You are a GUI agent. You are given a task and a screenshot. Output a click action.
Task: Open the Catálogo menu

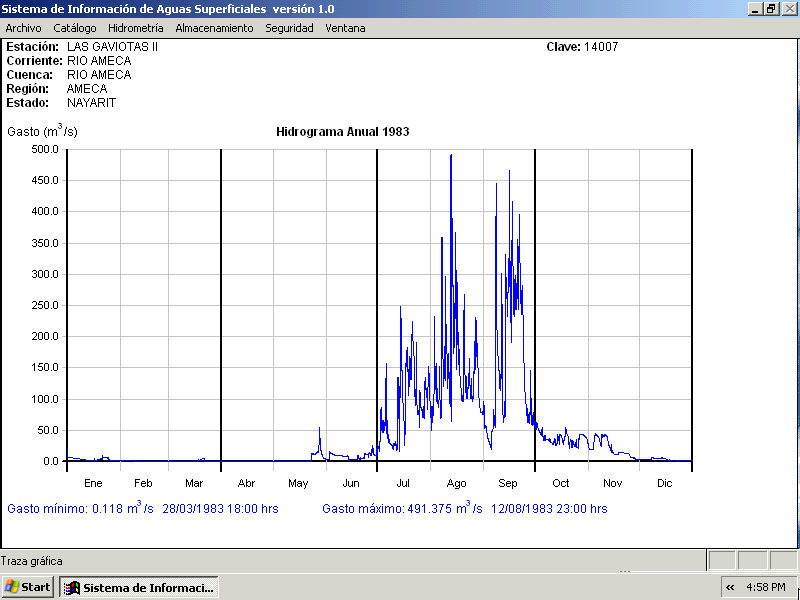tap(75, 28)
